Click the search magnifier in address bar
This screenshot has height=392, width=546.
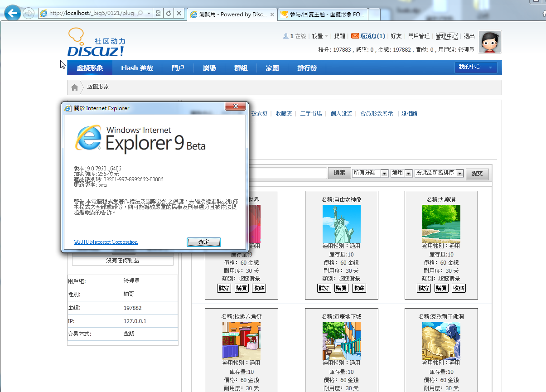pos(139,14)
